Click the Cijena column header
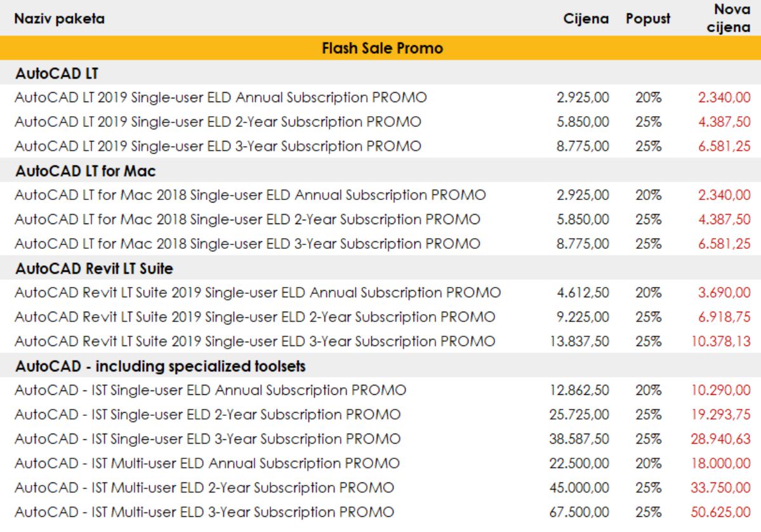This screenshot has width=761, height=532. (587, 20)
